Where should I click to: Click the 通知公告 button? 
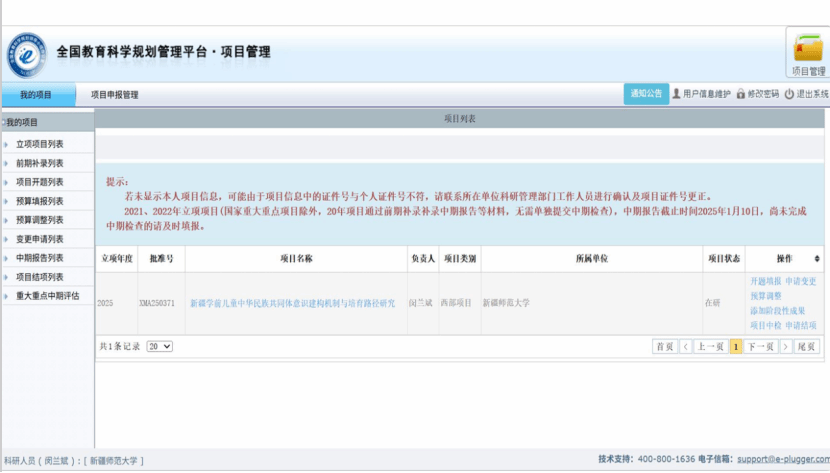pyautogui.click(x=645, y=94)
